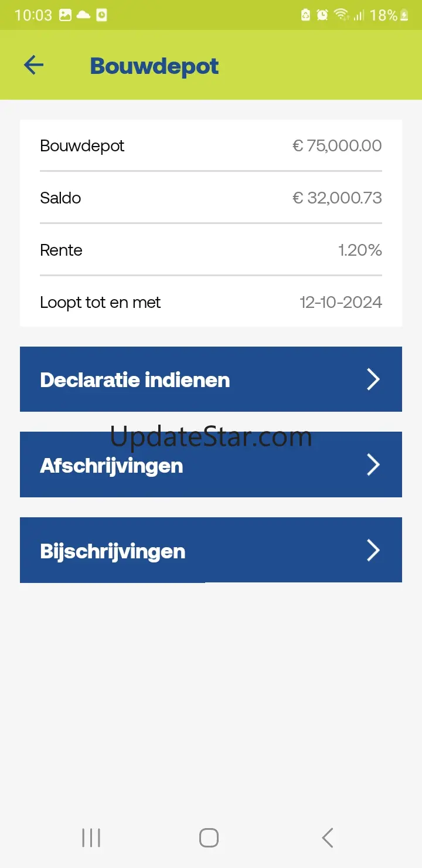Tap the cloud notification icon
Screen dimensions: 422x868
tap(83, 15)
